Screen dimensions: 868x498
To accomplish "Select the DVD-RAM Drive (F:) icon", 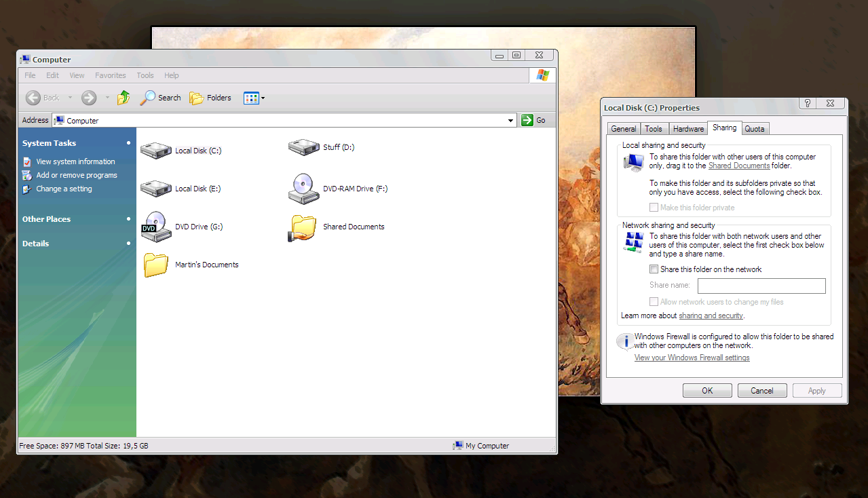I will (x=303, y=189).
